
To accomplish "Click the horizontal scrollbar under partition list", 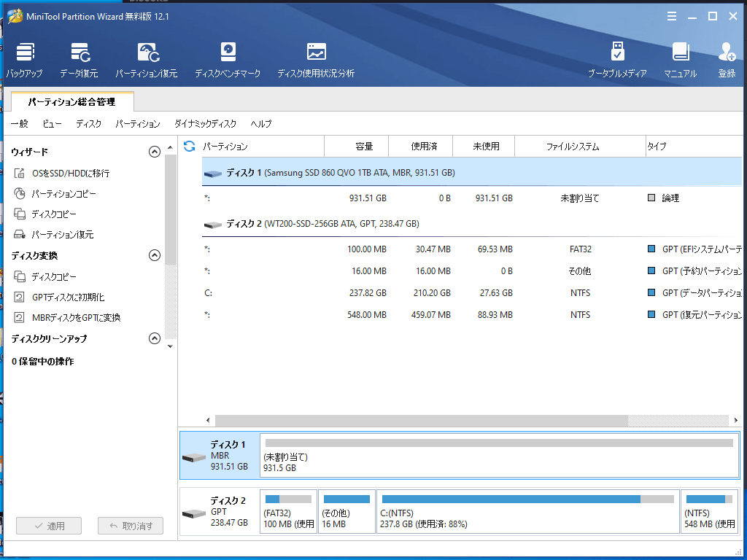I will pyautogui.click(x=421, y=421).
